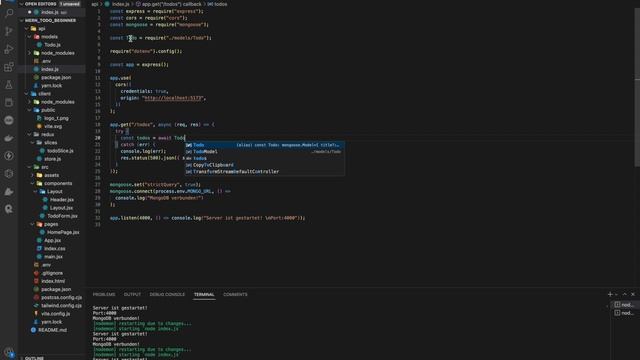The width and height of the screenshot is (640, 360).
Task: Open the lightning bolt extension view
Action: pyautogui.click(x=9, y=156)
